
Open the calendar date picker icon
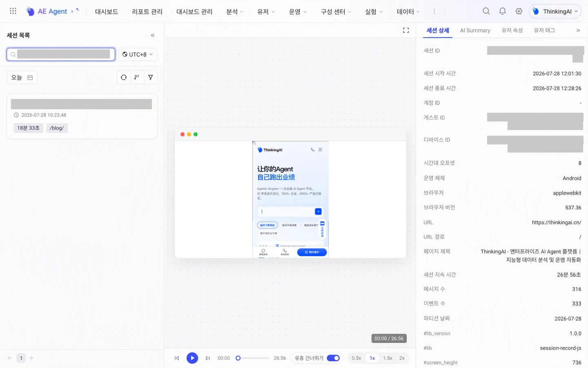pyautogui.click(x=30, y=77)
